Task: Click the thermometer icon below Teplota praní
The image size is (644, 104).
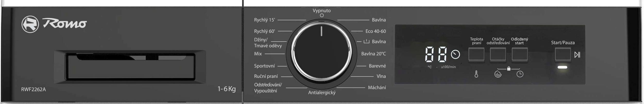Action: coord(476,74)
